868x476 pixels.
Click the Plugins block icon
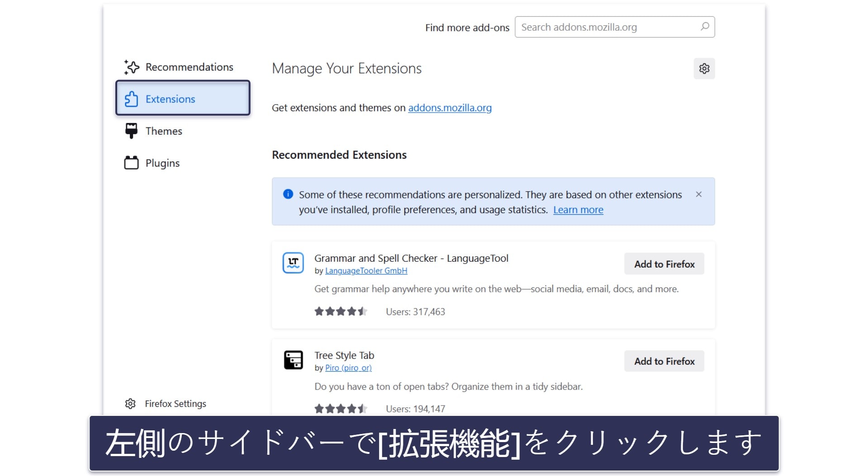pos(131,163)
